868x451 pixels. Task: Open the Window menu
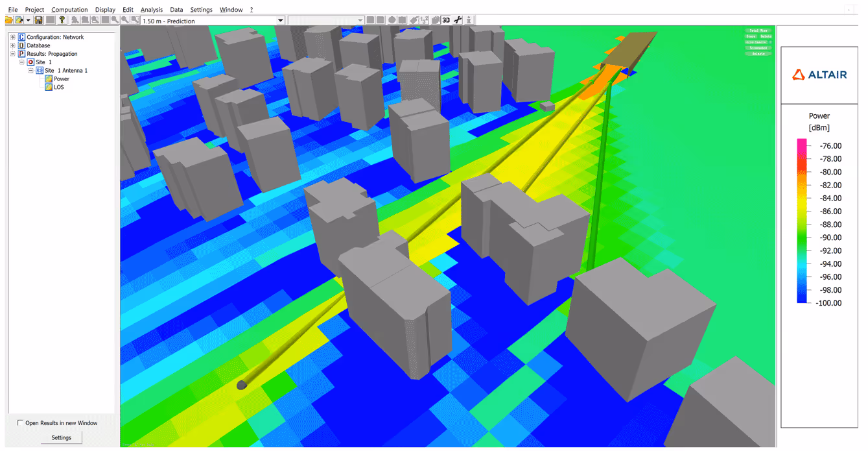pos(231,10)
